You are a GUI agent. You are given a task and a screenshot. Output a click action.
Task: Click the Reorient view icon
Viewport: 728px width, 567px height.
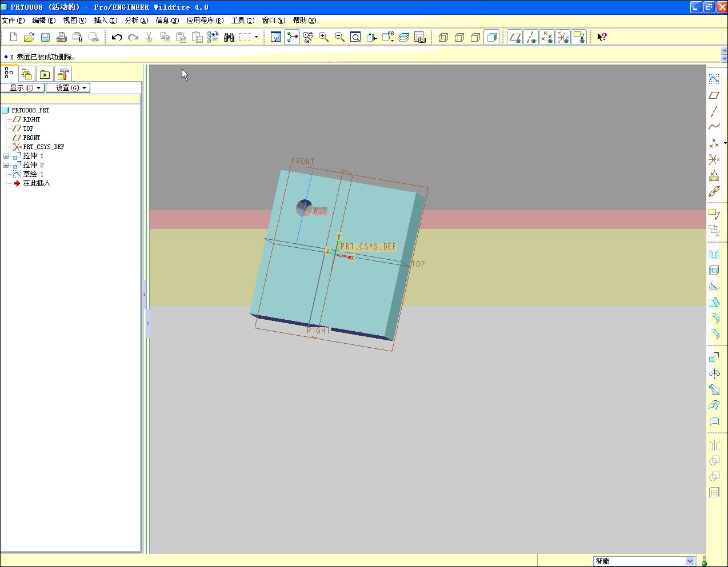pos(371,37)
